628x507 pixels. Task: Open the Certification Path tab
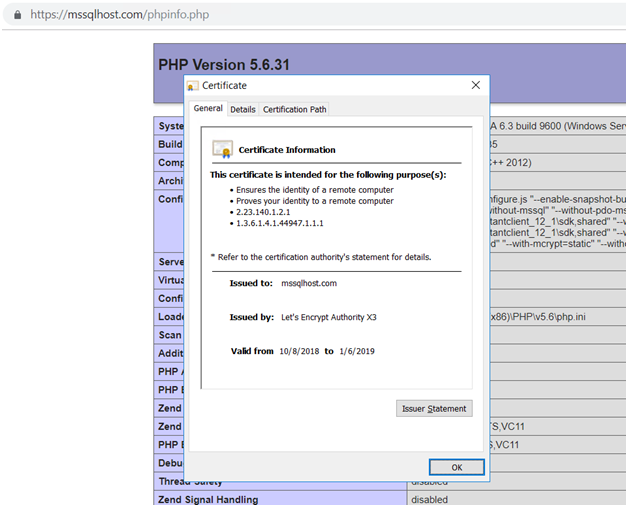[295, 110]
